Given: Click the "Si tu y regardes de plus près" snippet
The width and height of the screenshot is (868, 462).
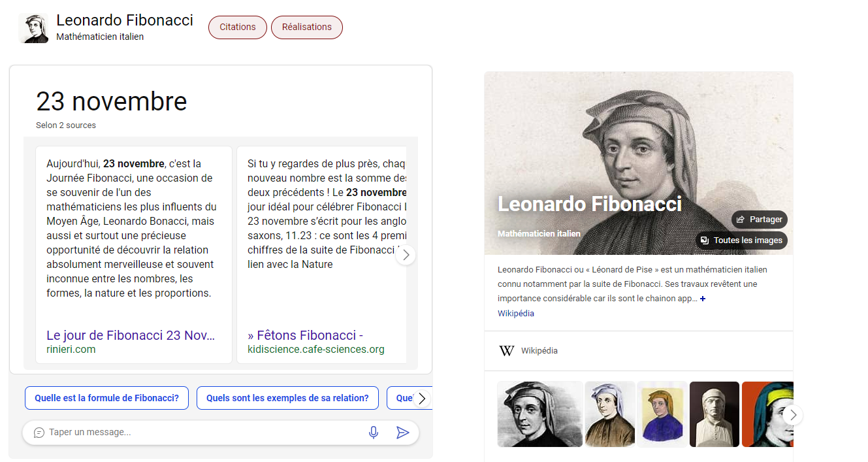Looking at the screenshot, I should click(x=327, y=214).
